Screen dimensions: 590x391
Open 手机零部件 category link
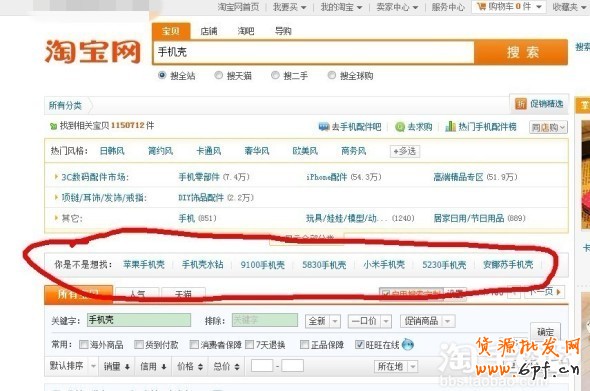point(199,177)
